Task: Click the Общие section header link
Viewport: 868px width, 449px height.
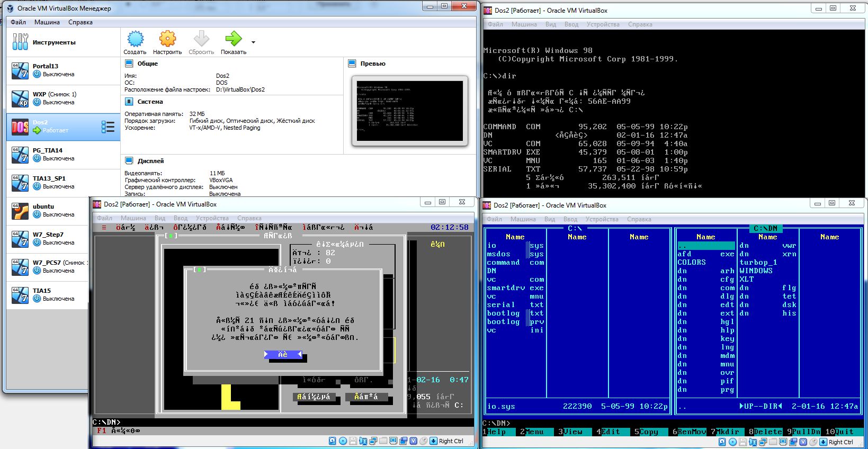Action: (x=148, y=64)
